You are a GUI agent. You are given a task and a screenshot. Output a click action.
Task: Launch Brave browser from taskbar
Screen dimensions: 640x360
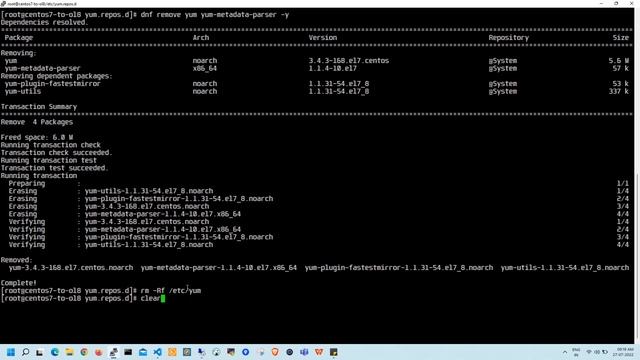point(275,352)
